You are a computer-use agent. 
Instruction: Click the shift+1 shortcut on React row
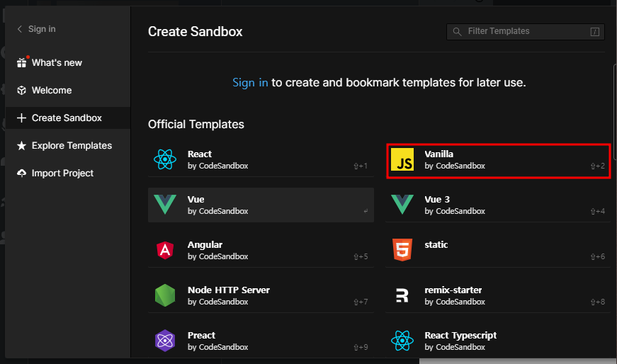coord(361,166)
